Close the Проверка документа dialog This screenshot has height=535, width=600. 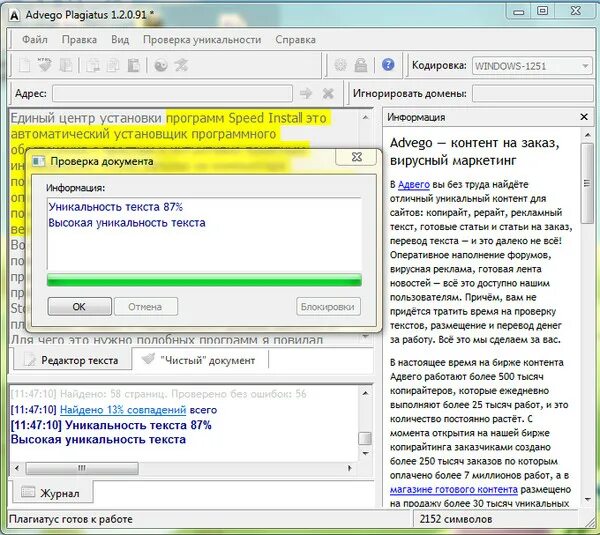point(356,157)
